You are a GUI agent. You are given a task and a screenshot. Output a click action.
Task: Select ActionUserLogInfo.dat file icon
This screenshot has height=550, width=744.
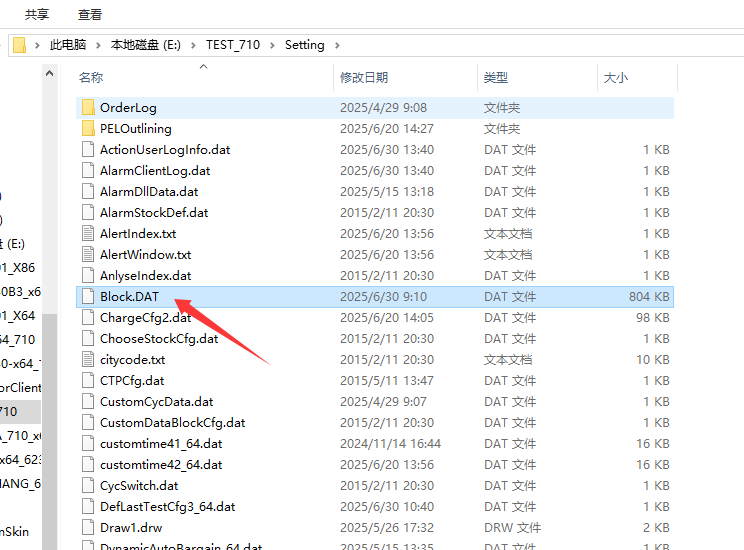[88, 149]
